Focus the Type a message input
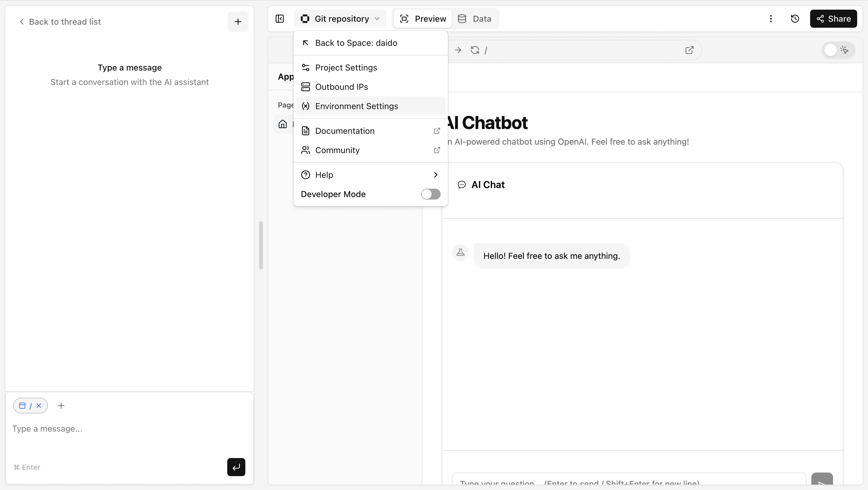The width and height of the screenshot is (868, 490). click(x=129, y=429)
